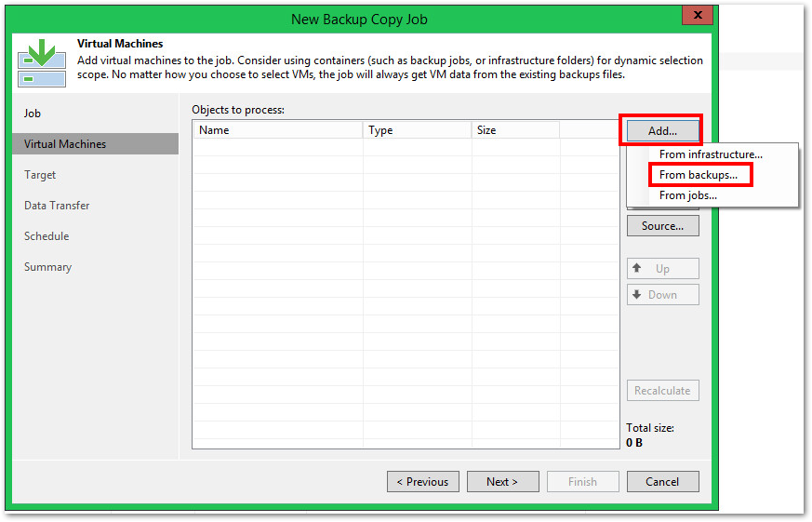The image size is (812, 522).
Task: Switch to the Target wizard step
Action: (x=40, y=175)
